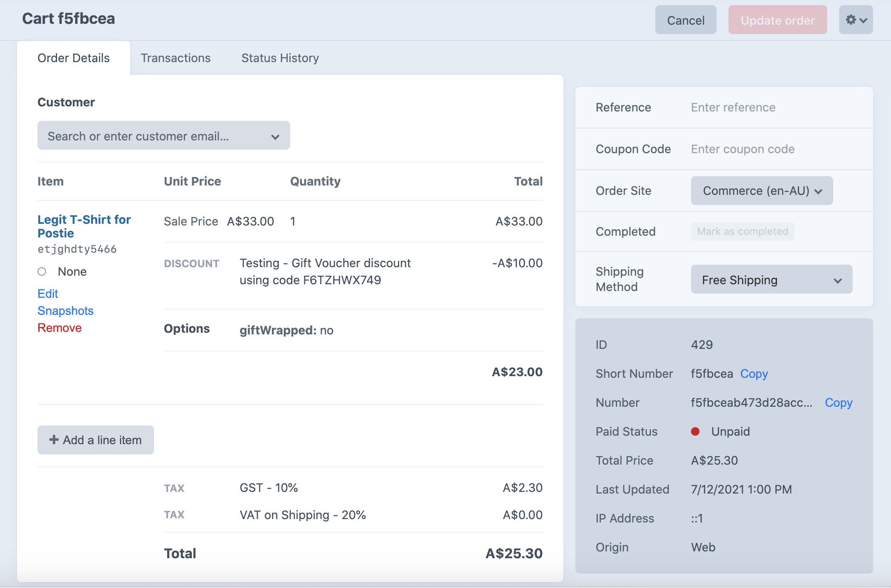Click the Enter coupon code field
Viewport: 891px width, 588px height.
click(742, 149)
